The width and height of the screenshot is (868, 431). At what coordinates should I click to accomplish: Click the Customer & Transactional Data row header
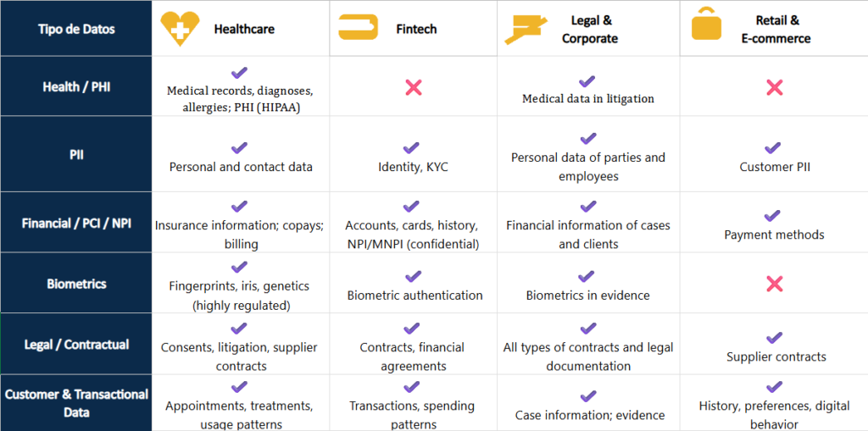[x=76, y=403]
